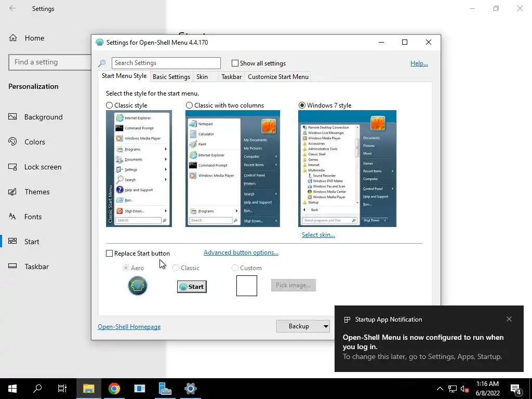Click the Classic Start button image
Image resolution: width=532 pixels, height=399 pixels.
tap(192, 287)
